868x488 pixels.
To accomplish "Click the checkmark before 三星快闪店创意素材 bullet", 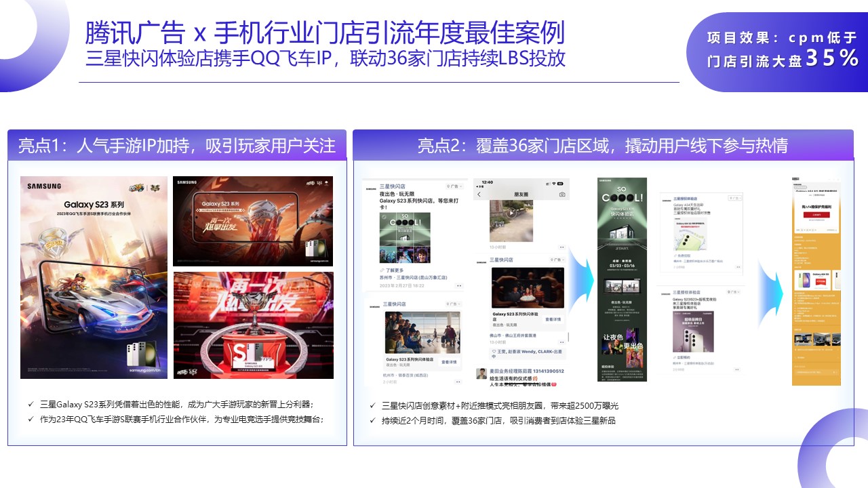I will coord(372,406).
